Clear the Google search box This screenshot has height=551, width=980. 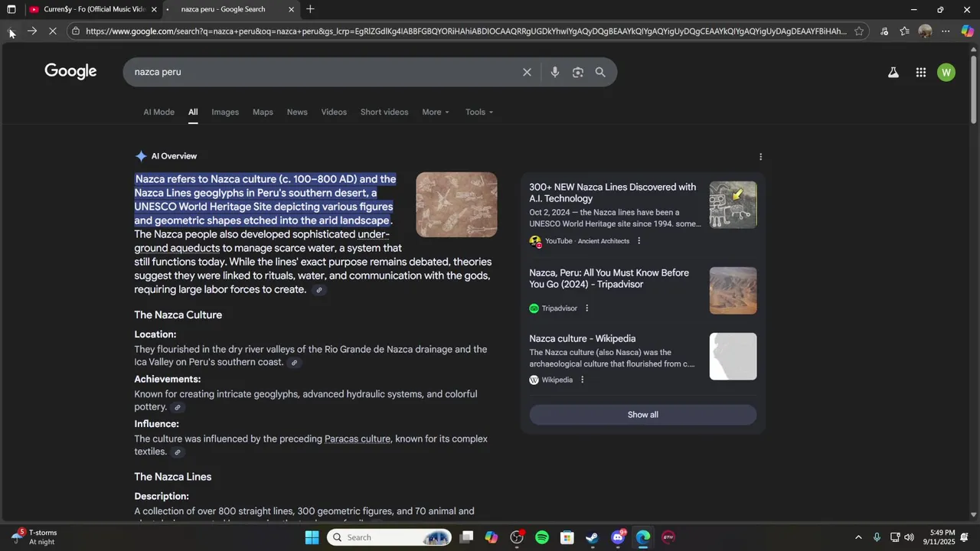[x=527, y=72]
